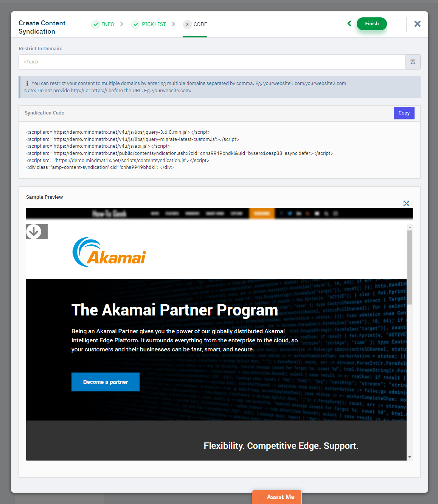Click the Akamai logo in preview
438x504 pixels.
click(x=109, y=252)
